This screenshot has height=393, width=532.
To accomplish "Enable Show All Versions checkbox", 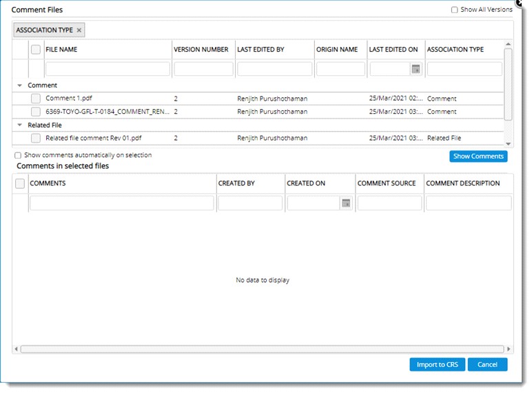I will click(454, 10).
